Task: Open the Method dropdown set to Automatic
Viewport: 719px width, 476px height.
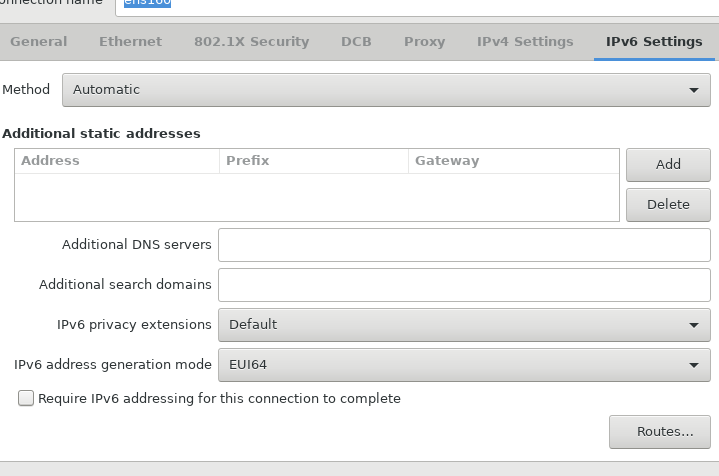Action: point(386,90)
